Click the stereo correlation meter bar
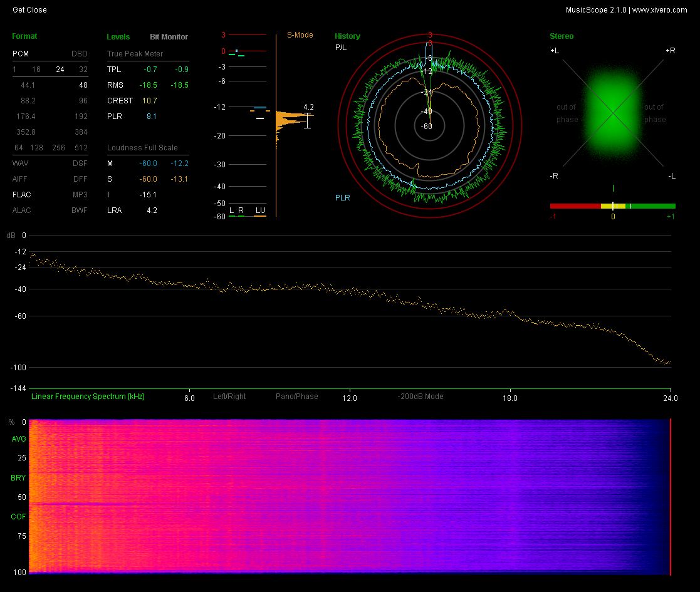The height and width of the screenshot is (592, 700). [x=612, y=206]
